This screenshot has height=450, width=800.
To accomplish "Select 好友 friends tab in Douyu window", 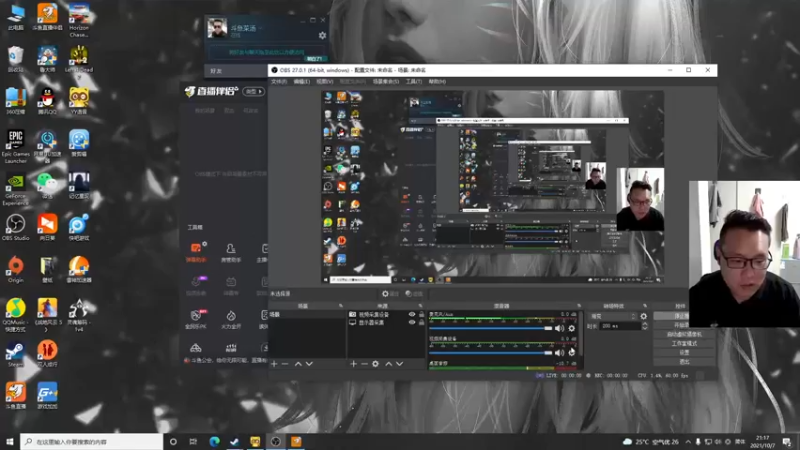I will 216,71.
